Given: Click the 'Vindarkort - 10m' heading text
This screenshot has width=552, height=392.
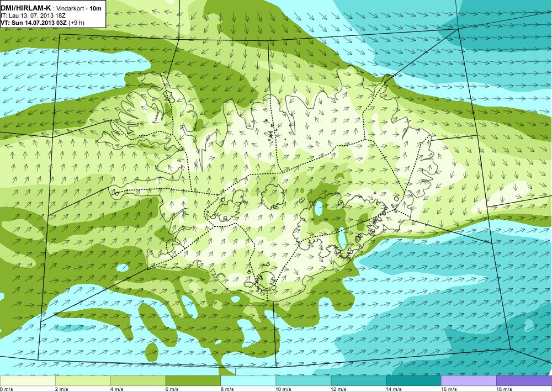Looking at the screenshot, I should coord(79,8).
